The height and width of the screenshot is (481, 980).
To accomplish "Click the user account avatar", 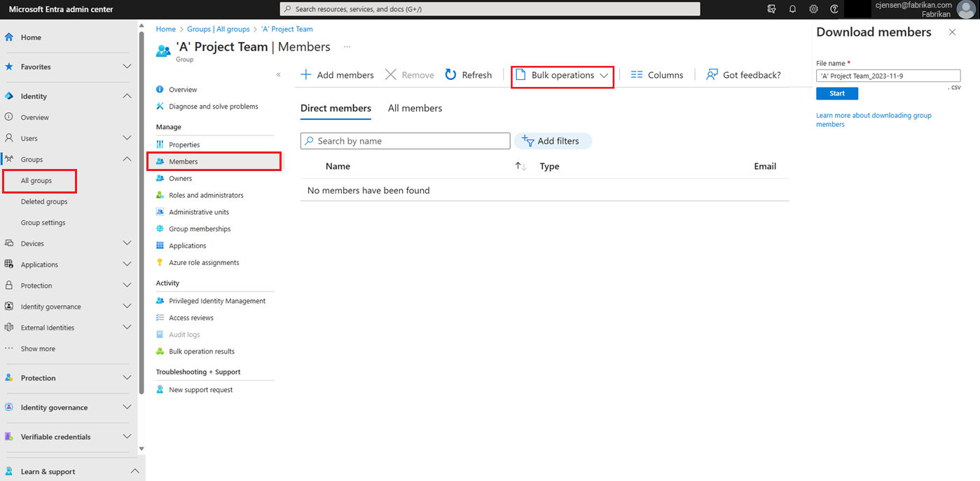I will [965, 9].
